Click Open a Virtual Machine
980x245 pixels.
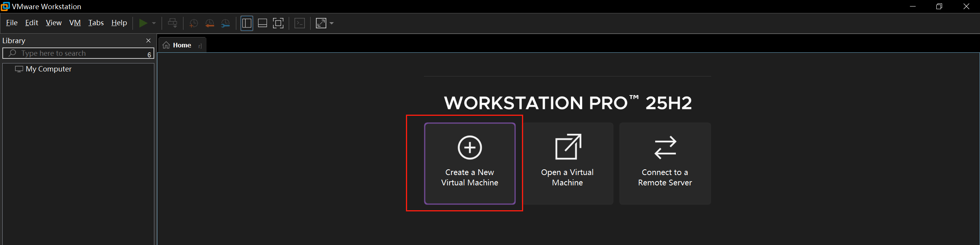568,164
